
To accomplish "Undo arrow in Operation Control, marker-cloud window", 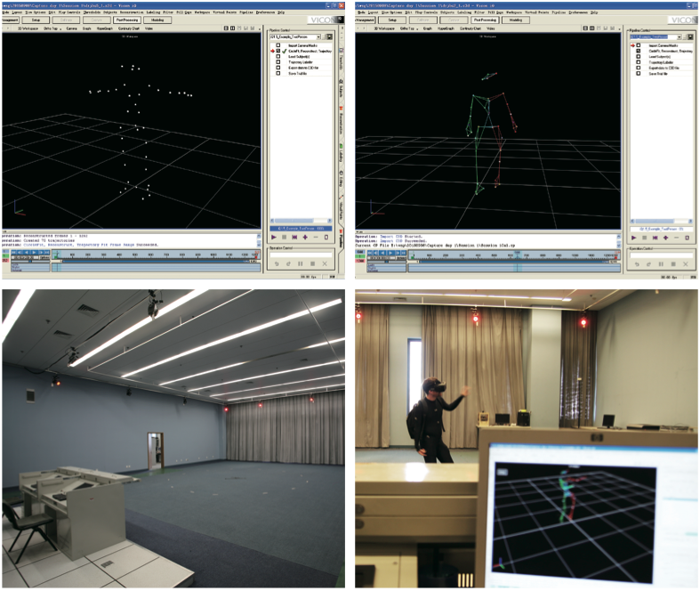I will pos(277,264).
